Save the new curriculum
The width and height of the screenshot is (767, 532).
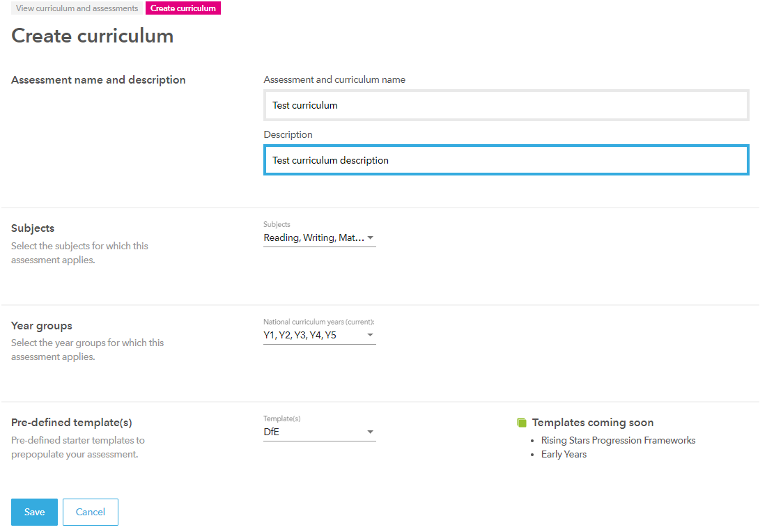click(x=34, y=512)
